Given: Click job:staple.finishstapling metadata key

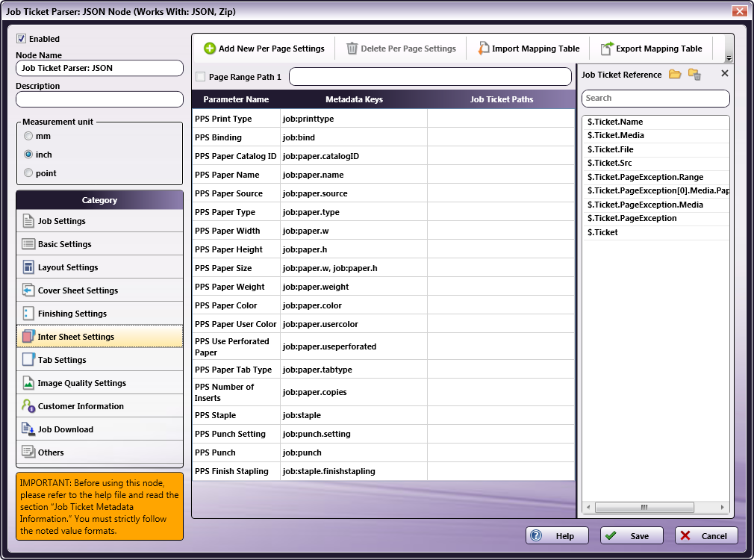Looking at the screenshot, I should pyautogui.click(x=329, y=471).
